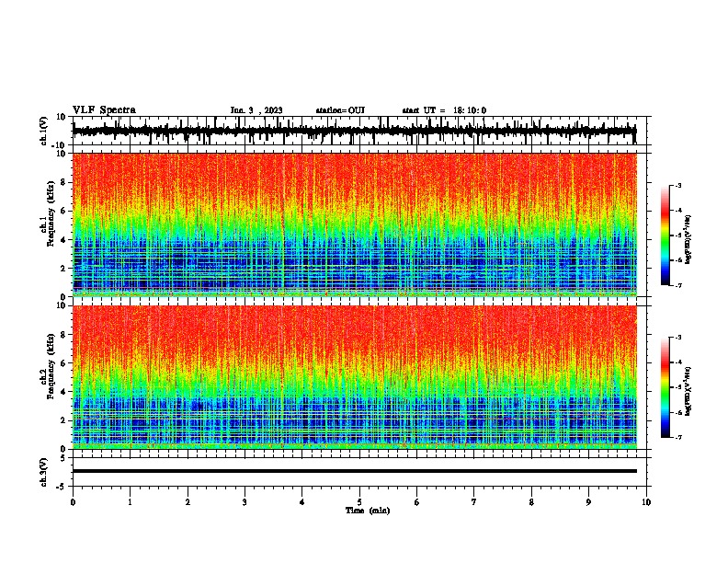Click the ch.2 frequency tick label "4"
The image size is (728, 563).
tap(63, 392)
